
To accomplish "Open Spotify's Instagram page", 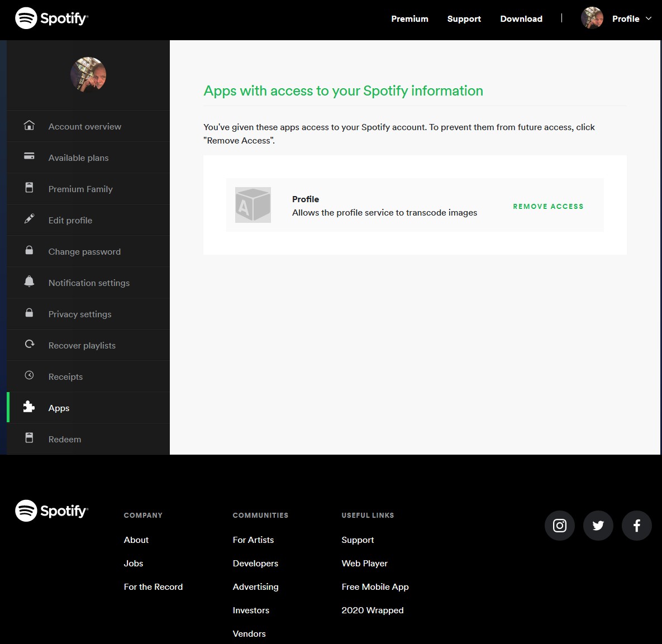I will pos(560,526).
